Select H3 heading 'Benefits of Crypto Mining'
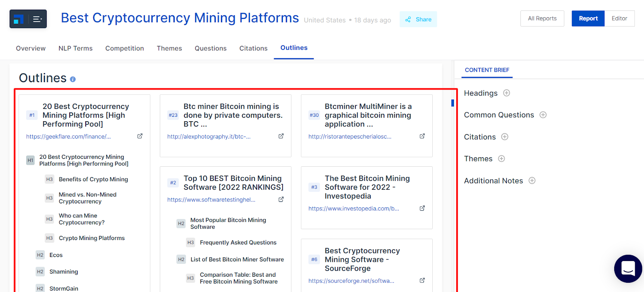644x292 pixels. [x=93, y=179]
